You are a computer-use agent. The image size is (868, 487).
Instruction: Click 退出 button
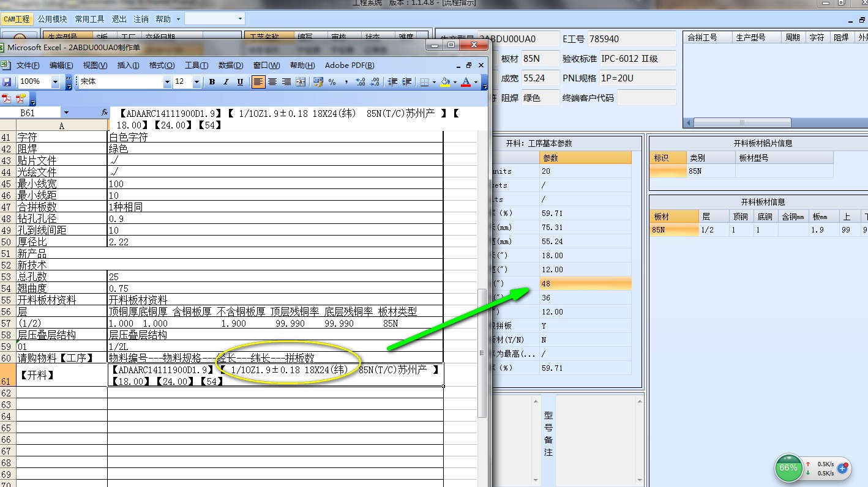(x=119, y=19)
